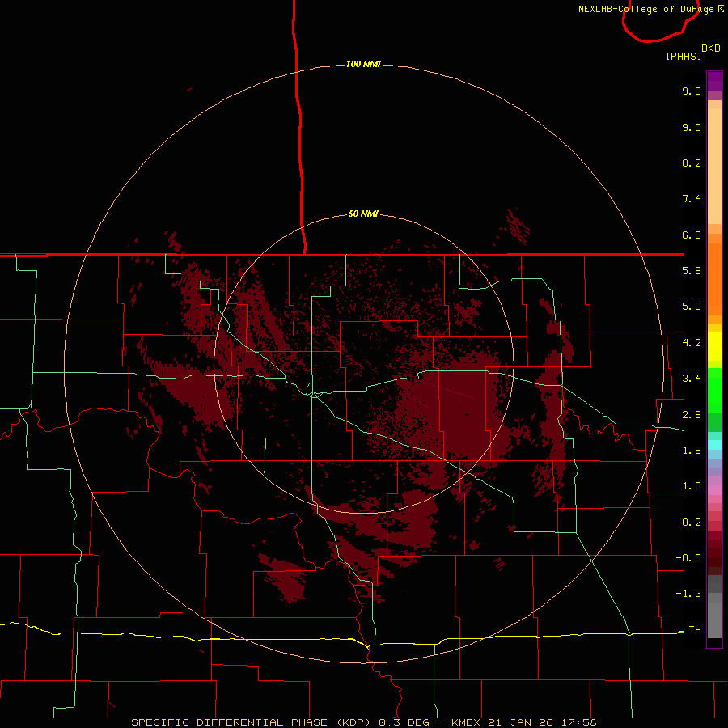Viewport: 728px width, 728px height.
Task: Click the 2.6 color scale value
Action: tap(692, 415)
